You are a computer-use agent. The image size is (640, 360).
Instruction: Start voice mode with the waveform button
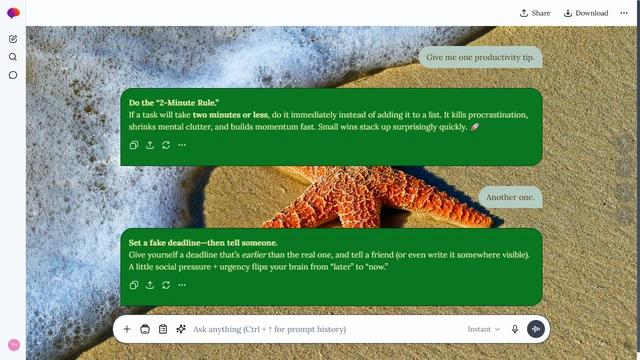coord(536,329)
